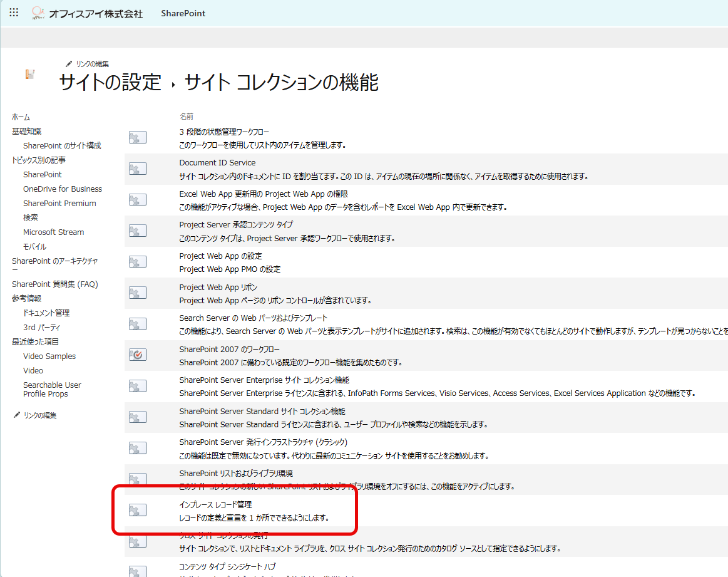Image resolution: width=728 pixels, height=577 pixels.
Task: Click SharePoint in the top suite bar
Action: coord(183,13)
